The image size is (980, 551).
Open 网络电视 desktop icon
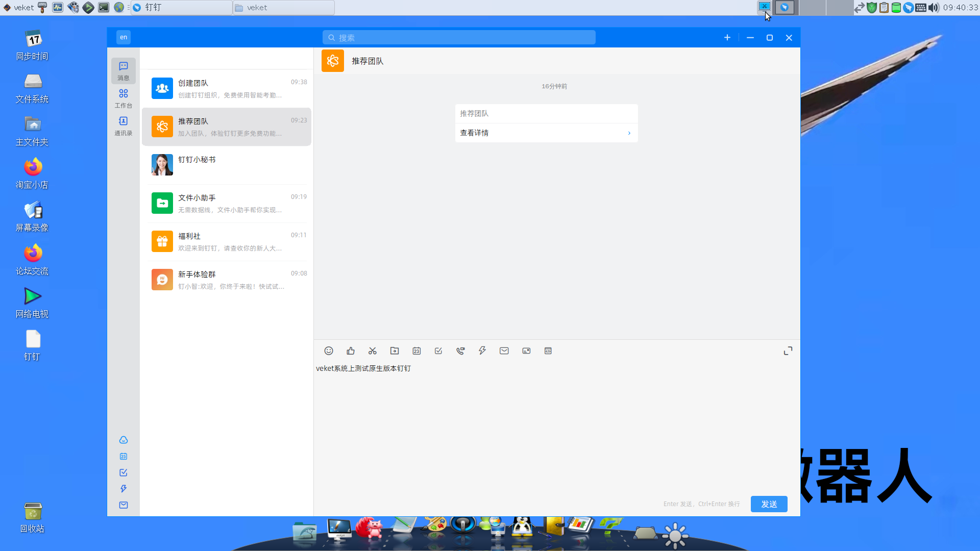tap(32, 303)
